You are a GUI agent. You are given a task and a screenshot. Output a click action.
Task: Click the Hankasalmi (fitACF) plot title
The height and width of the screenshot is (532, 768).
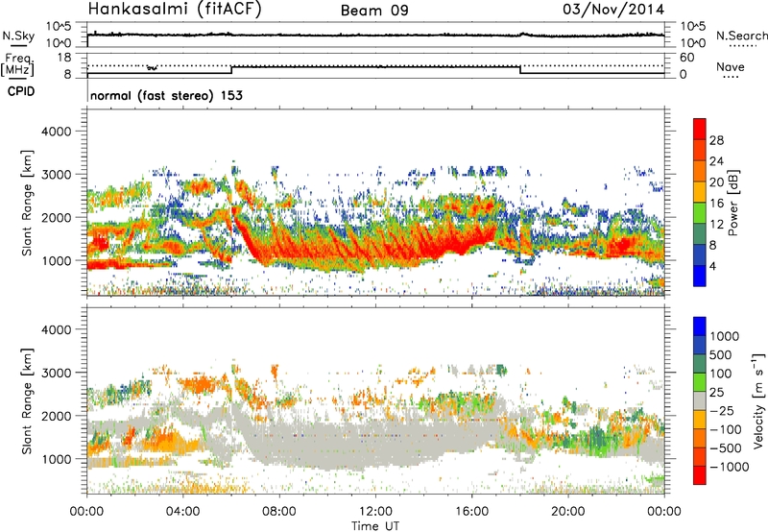(x=175, y=10)
